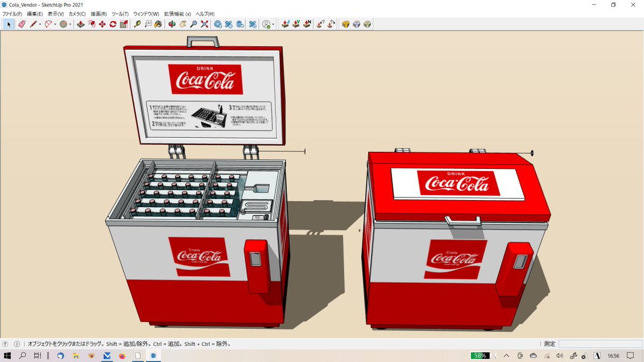The width and height of the screenshot is (644, 362).
Task: Click the status bar info circle icon
Action: coord(17,344)
